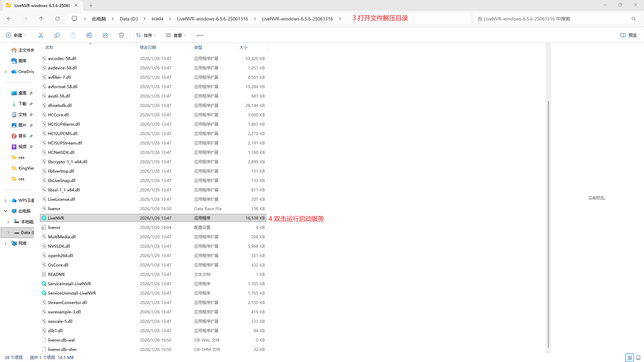This screenshot has height=362, width=644.
Task: Click the Rename icon in toolbar
Action: (x=89, y=35)
